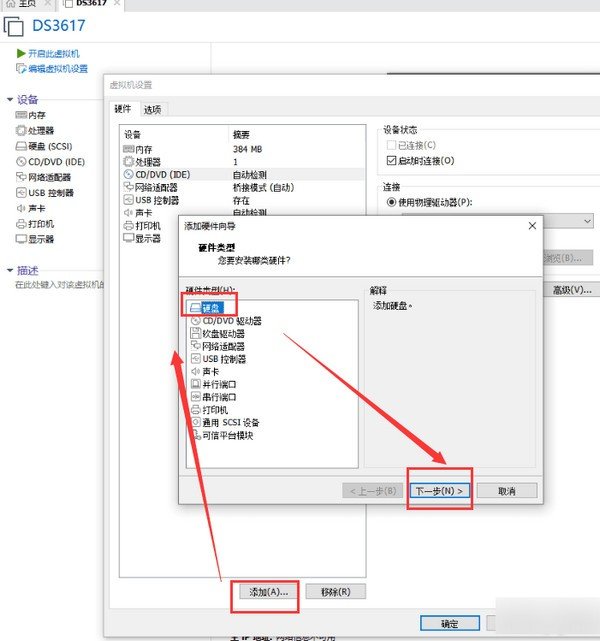Switch to the DS3617 tab at top
Viewport: 600px width, 641px height.
pyautogui.click(x=91, y=3)
